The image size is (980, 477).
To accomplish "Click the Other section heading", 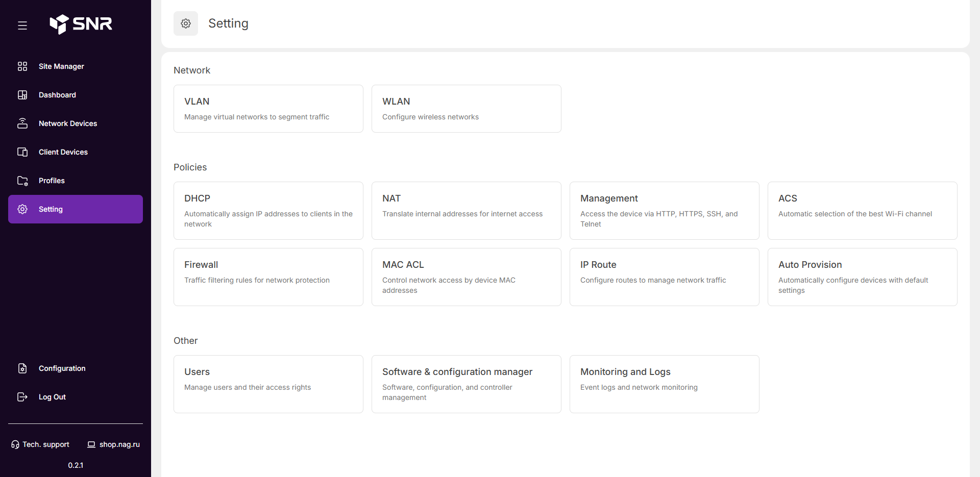I will (186, 341).
